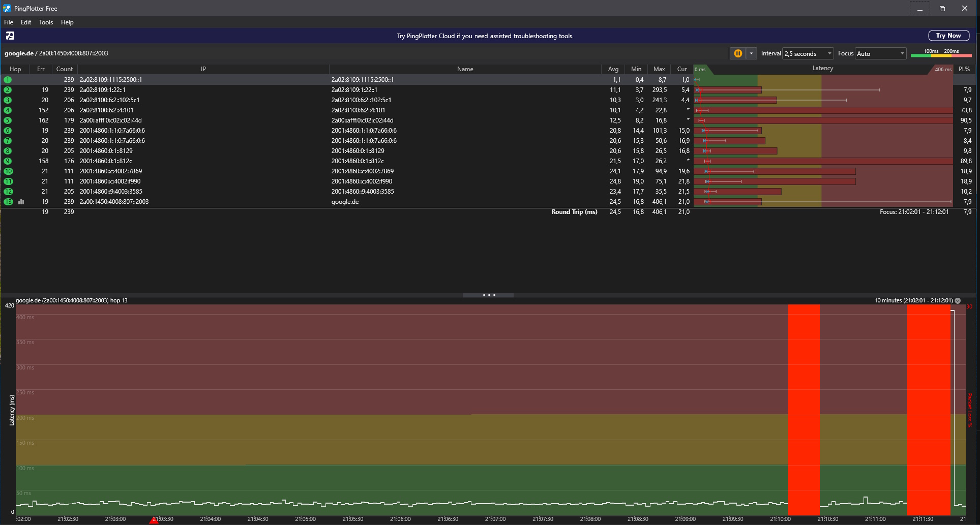Click name 2001:4860:1:1:0:7a66:0:6 in hop 6 row
Viewport: 980px width, 525px height.
pyautogui.click(x=364, y=131)
